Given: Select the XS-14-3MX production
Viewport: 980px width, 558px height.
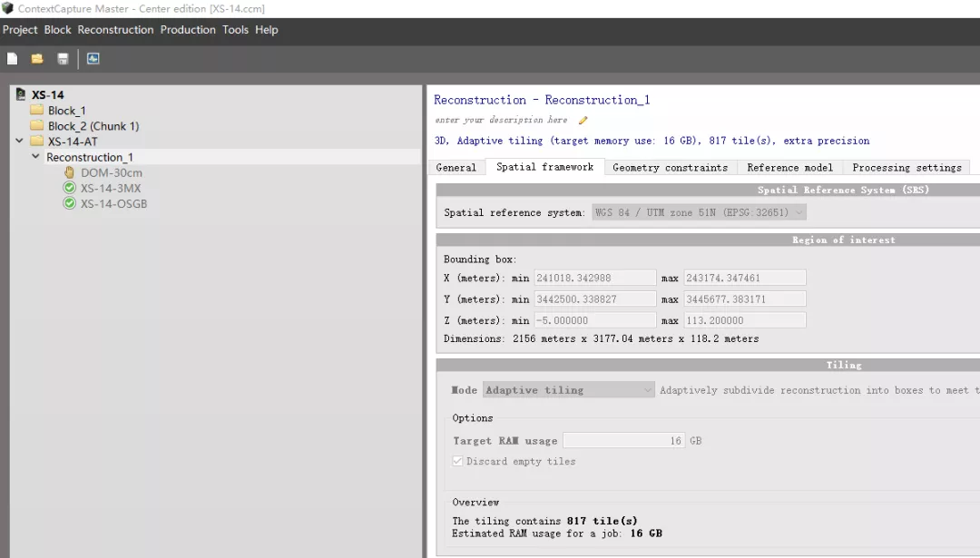Looking at the screenshot, I should coord(111,189).
